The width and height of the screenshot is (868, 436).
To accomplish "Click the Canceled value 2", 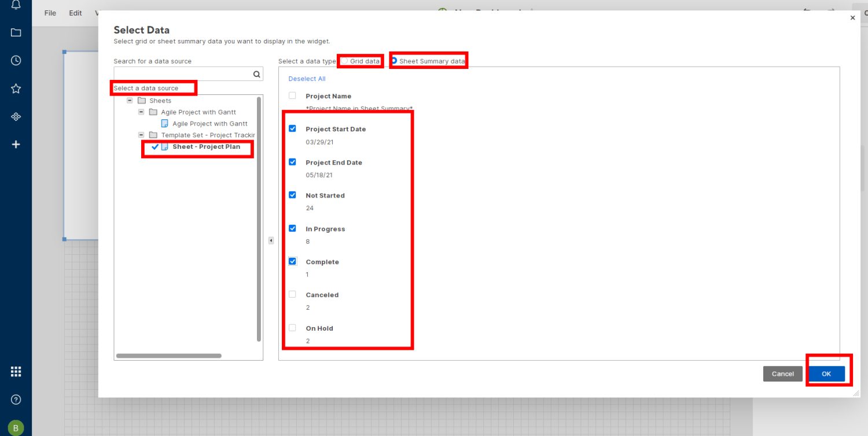I will coord(308,307).
